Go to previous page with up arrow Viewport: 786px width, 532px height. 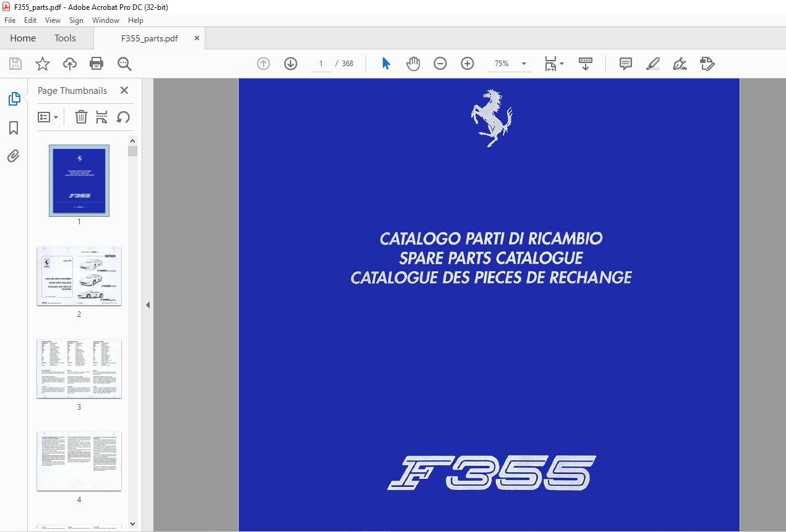coord(263,64)
